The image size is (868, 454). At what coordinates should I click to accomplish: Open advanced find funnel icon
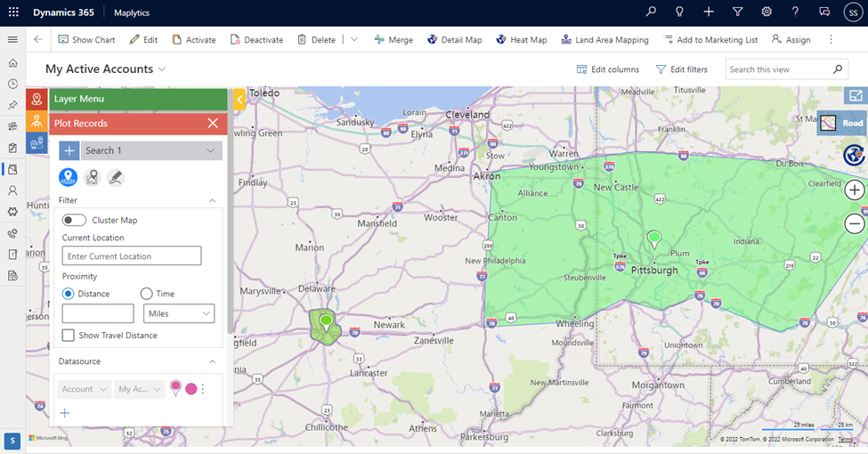pos(737,12)
